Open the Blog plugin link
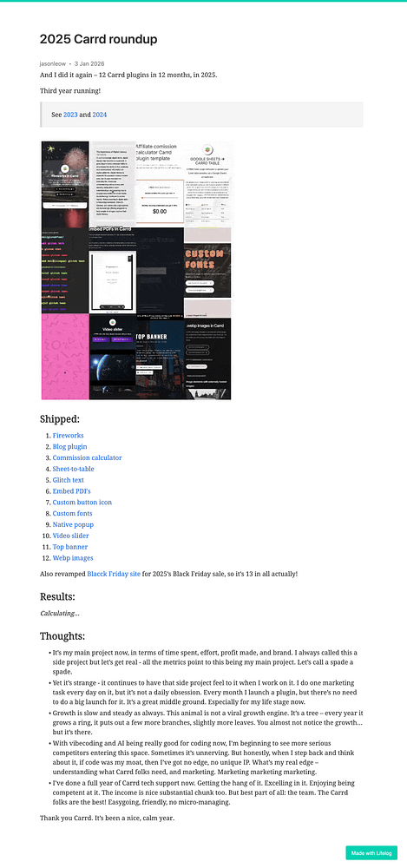The height and width of the screenshot is (868, 407). (x=69, y=447)
